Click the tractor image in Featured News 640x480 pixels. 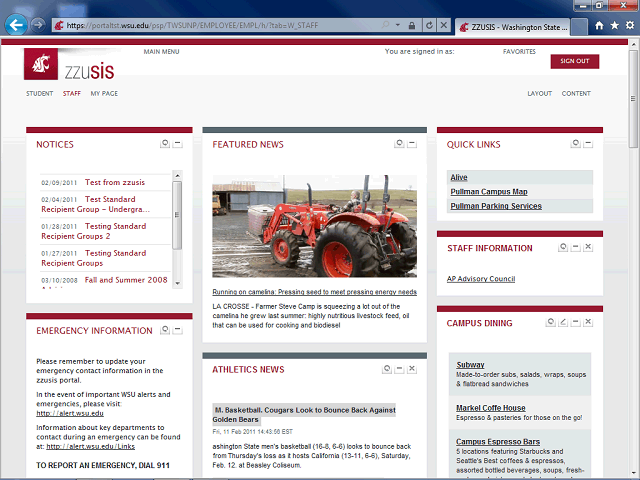coord(314,229)
